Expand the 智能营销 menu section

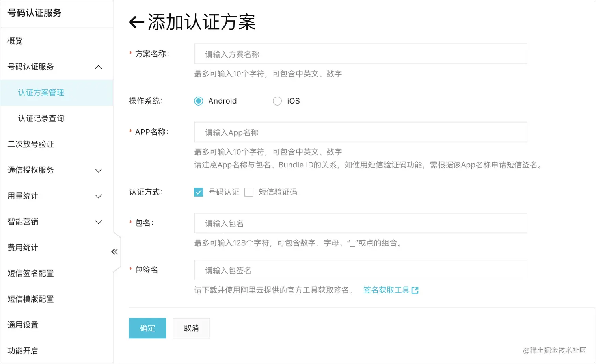[x=98, y=222]
